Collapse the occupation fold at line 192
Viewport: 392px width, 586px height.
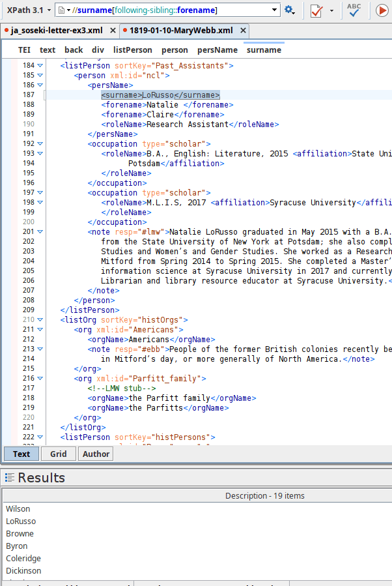40,143
